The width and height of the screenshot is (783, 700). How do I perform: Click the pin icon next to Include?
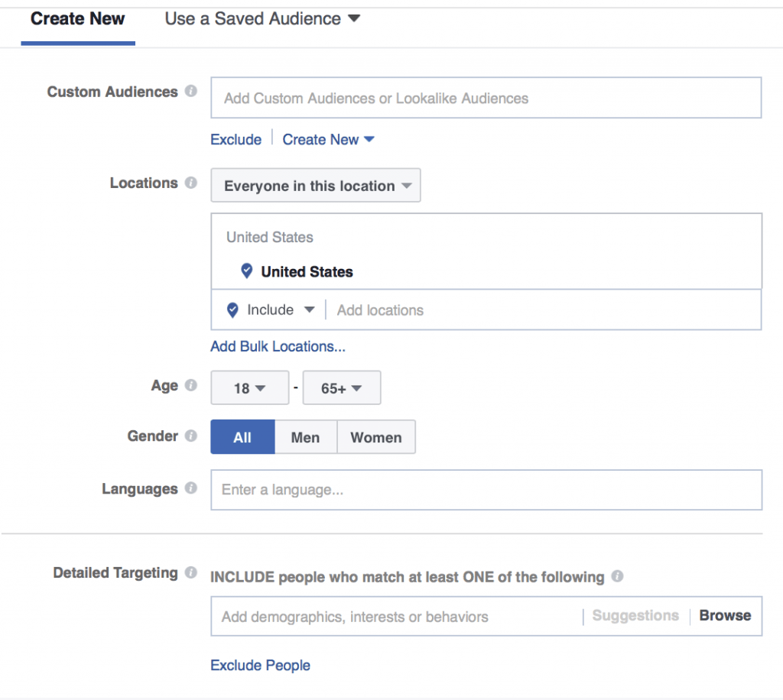232,309
